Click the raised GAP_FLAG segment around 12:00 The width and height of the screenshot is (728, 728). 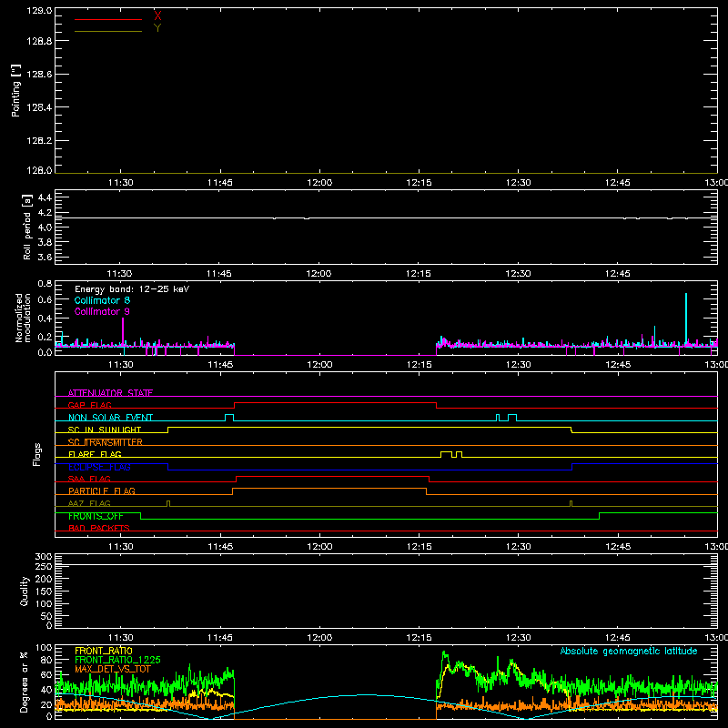pyautogui.click(x=335, y=403)
